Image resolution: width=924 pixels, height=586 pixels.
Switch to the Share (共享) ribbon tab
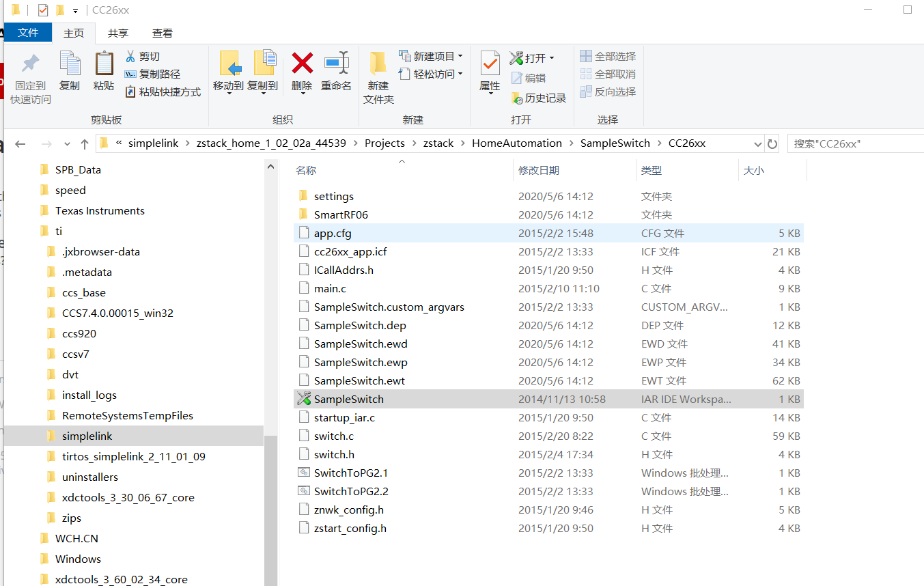click(x=118, y=33)
